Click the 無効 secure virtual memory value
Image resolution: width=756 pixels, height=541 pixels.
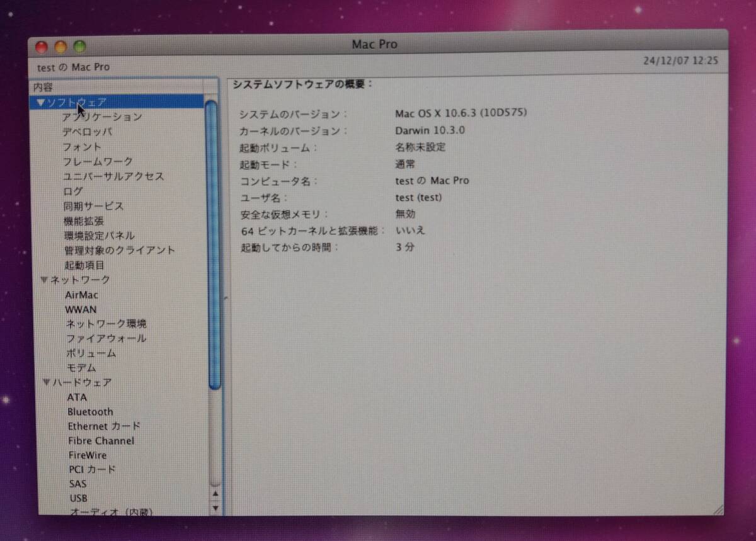[406, 214]
